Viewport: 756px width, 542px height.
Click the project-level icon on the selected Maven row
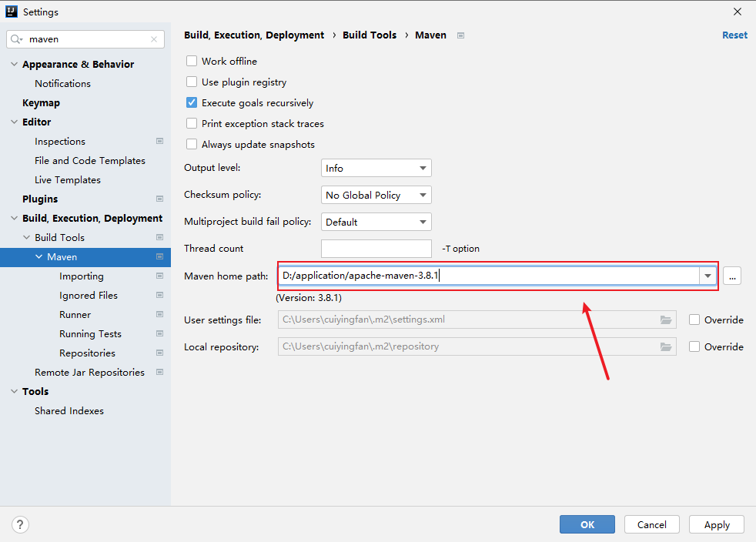pos(159,256)
